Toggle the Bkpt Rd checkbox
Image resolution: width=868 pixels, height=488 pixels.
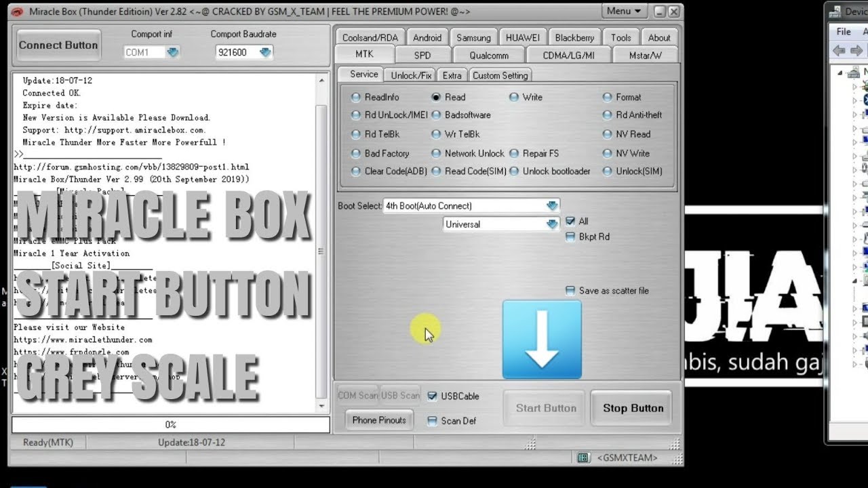click(x=570, y=237)
